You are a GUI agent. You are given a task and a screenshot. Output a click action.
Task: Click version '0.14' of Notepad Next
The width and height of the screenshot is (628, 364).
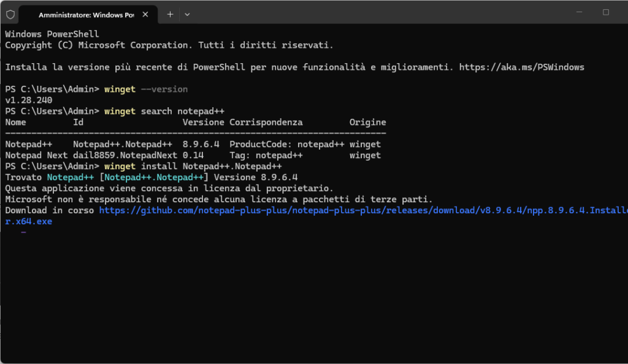click(193, 155)
